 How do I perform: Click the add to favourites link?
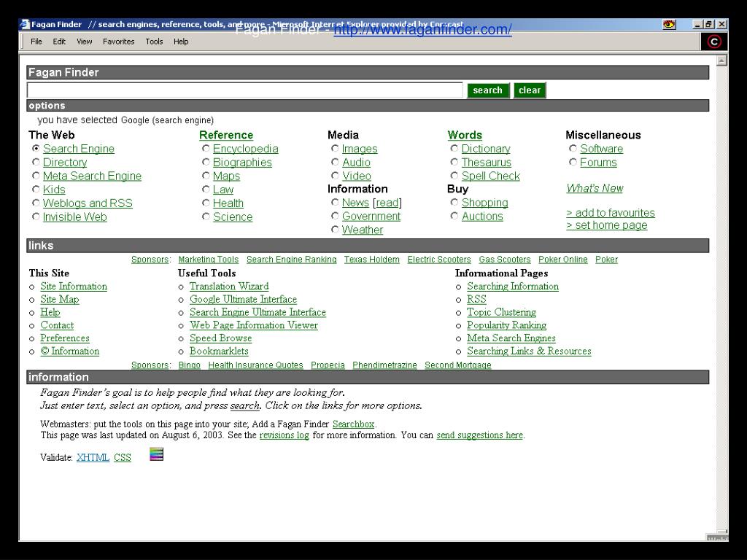pos(611,213)
